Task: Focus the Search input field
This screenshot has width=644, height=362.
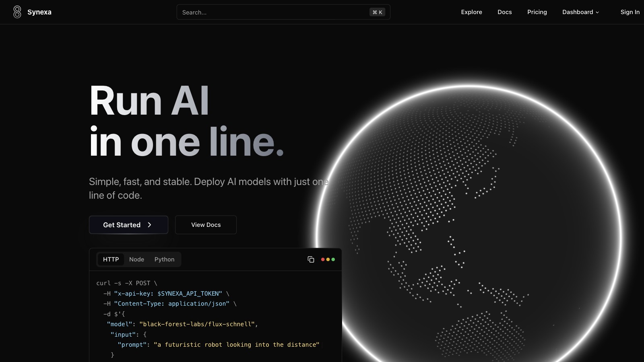Action: (274, 12)
